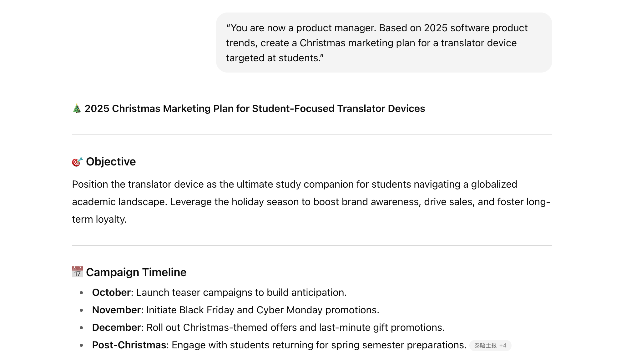Viewport: 626px width, 364px height.
Task: Click the divider line above Campaign Timeline
Action: click(312, 245)
